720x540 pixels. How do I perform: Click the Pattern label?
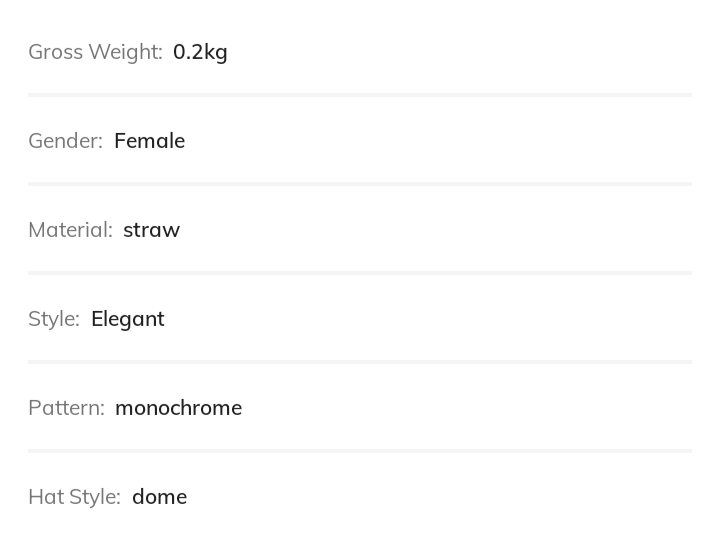coord(66,408)
